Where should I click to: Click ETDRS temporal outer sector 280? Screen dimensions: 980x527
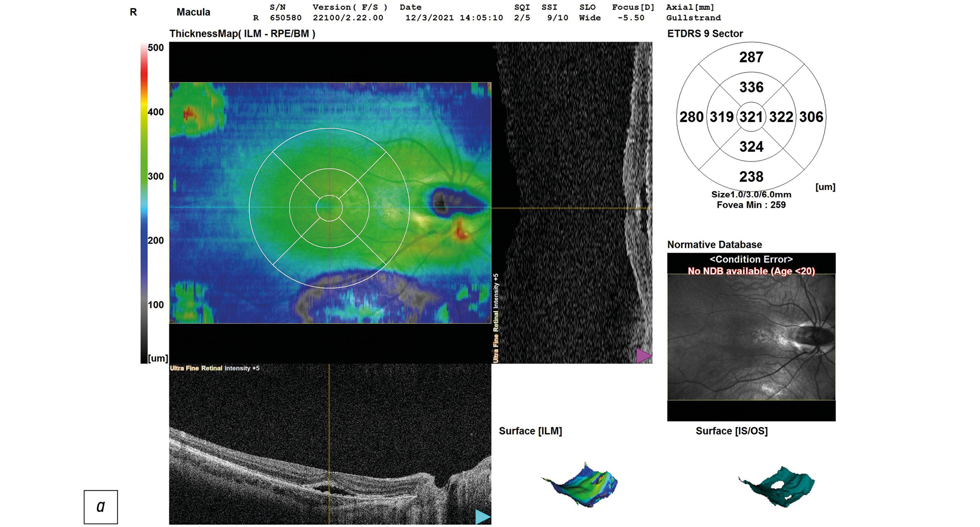pyautogui.click(x=691, y=117)
